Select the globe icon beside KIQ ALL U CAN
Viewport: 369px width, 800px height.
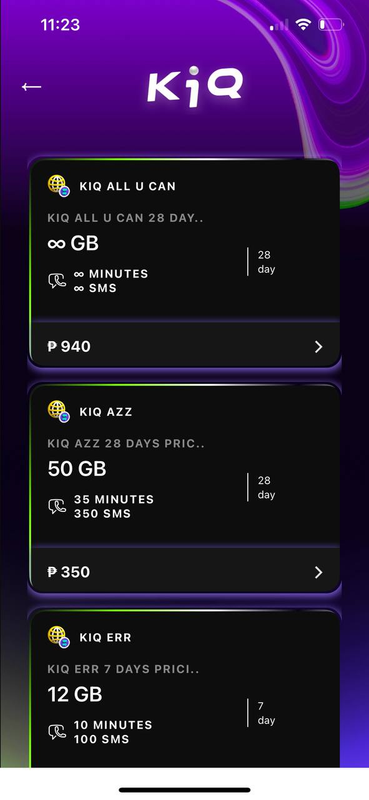coord(59,186)
